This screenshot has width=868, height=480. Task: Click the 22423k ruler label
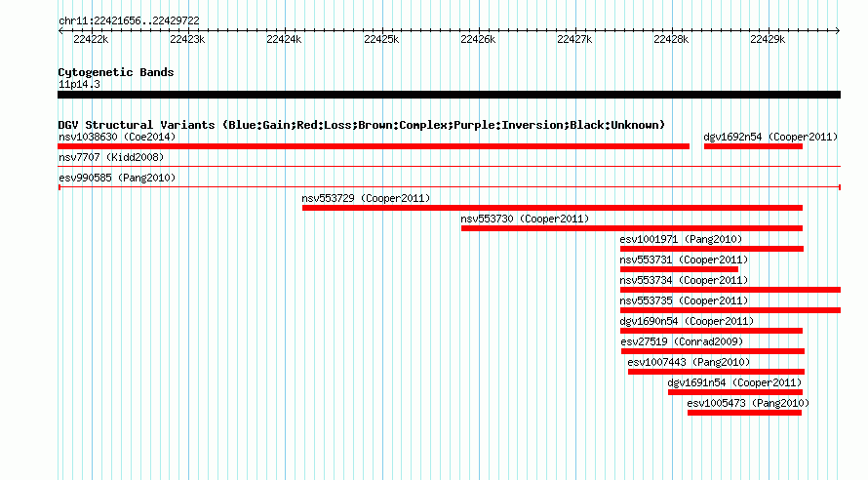click(x=187, y=39)
